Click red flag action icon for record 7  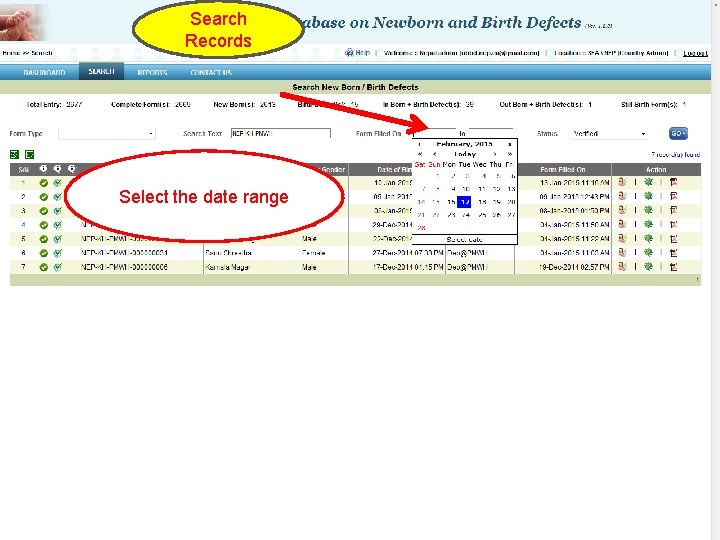673,266
